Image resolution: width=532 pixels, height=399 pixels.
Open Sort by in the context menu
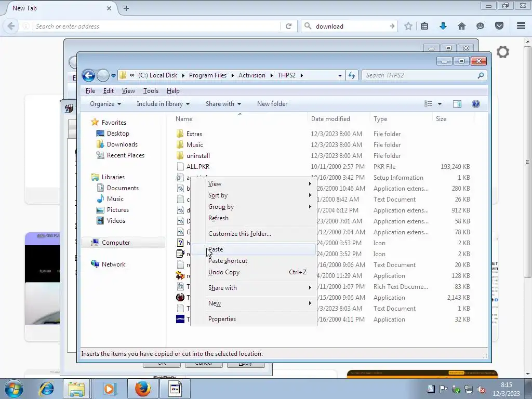[x=254, y=195]
